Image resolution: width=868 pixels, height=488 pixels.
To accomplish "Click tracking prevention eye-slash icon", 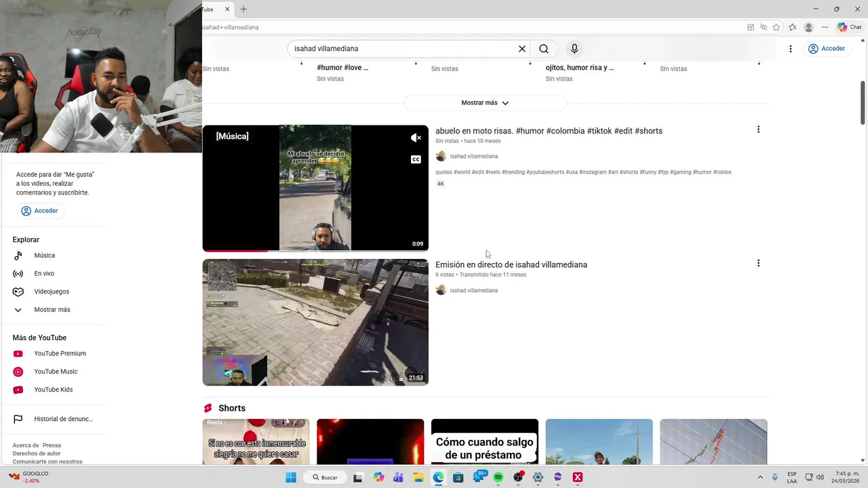I will click(764, 27).
